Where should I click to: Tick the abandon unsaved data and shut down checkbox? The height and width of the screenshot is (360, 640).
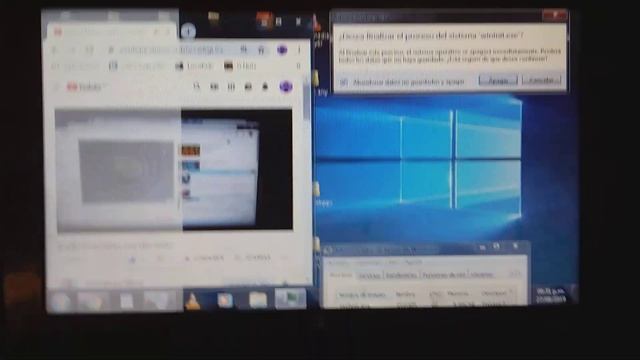click(x=343, y=82)
